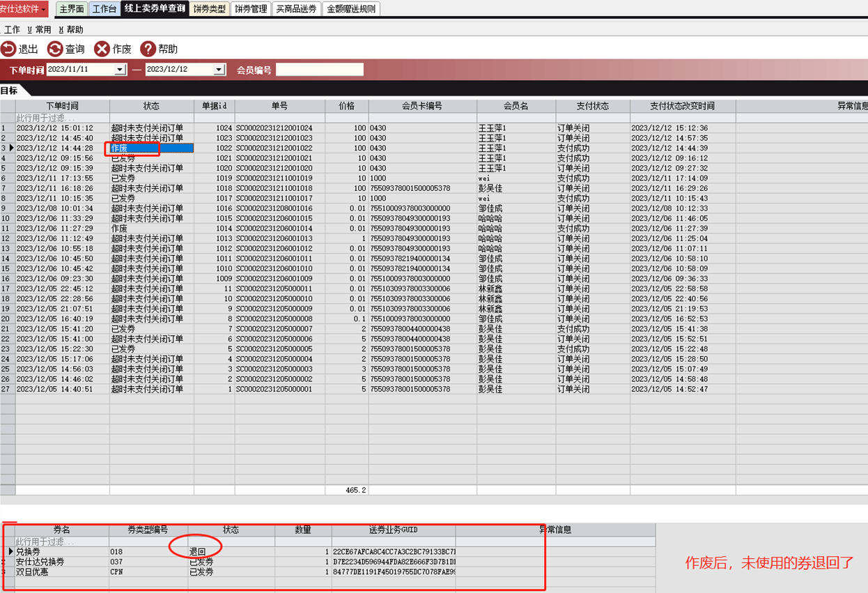Open the start date dropdown 2023/11/11
Image resolution: width=868 pixels, height=593 pixels.
(x=120, y=70)
